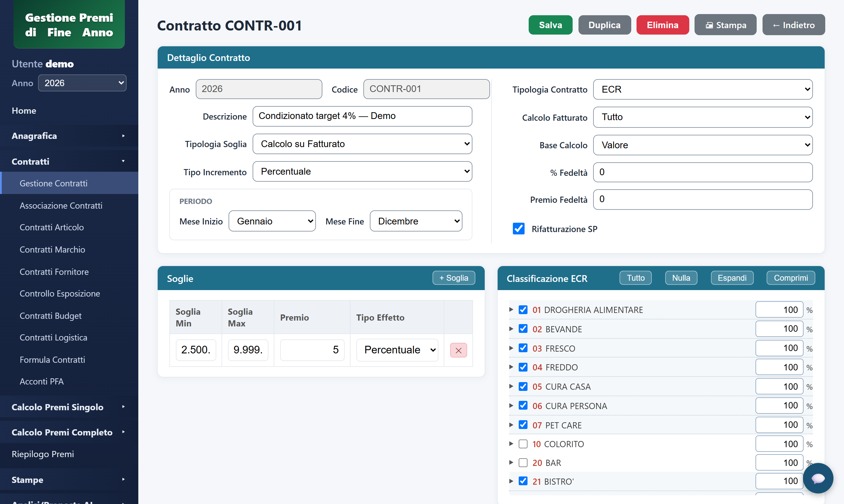Click the Gestione Premi di Fine Anno logo
The width and height of the screenshot is (844, 504).
(x=69, y=24)
